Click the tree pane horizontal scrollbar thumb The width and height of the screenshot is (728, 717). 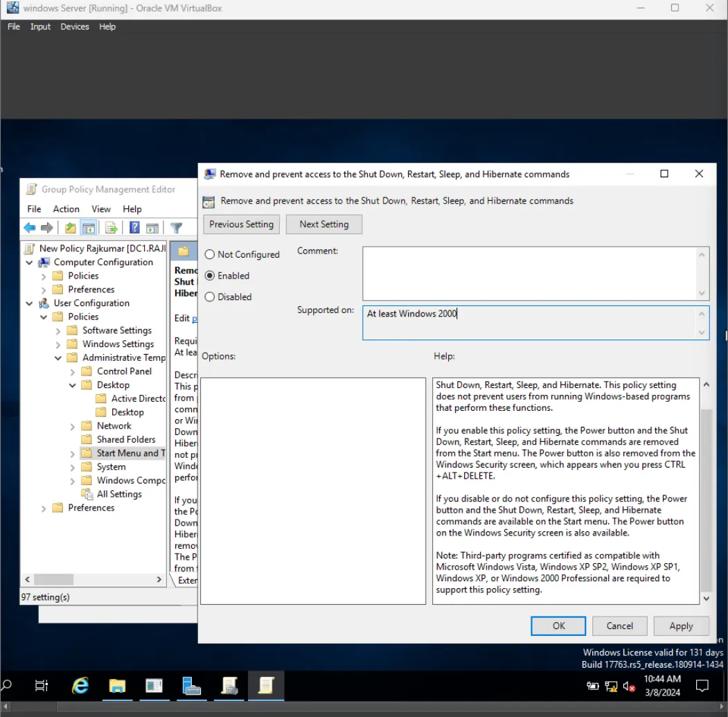[53, 580]
